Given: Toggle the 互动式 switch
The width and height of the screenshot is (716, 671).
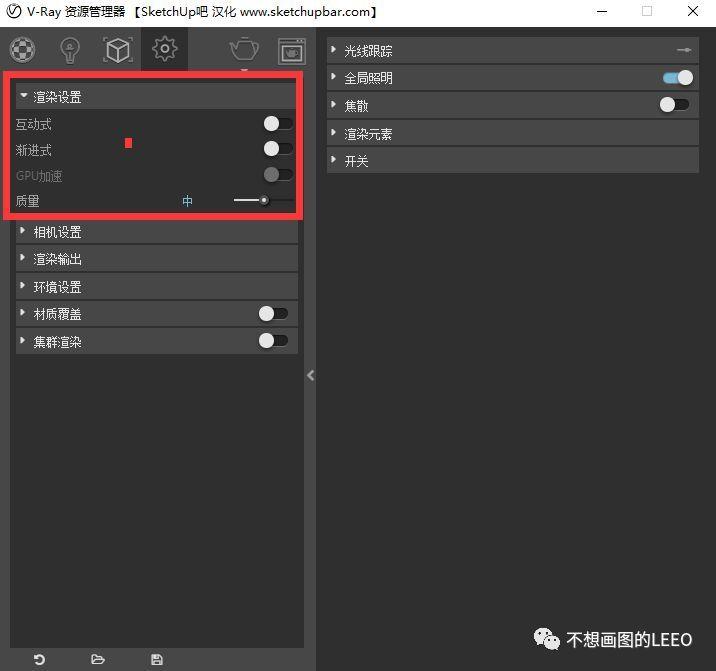Looking at the screenshot, I should click(278, 123).
